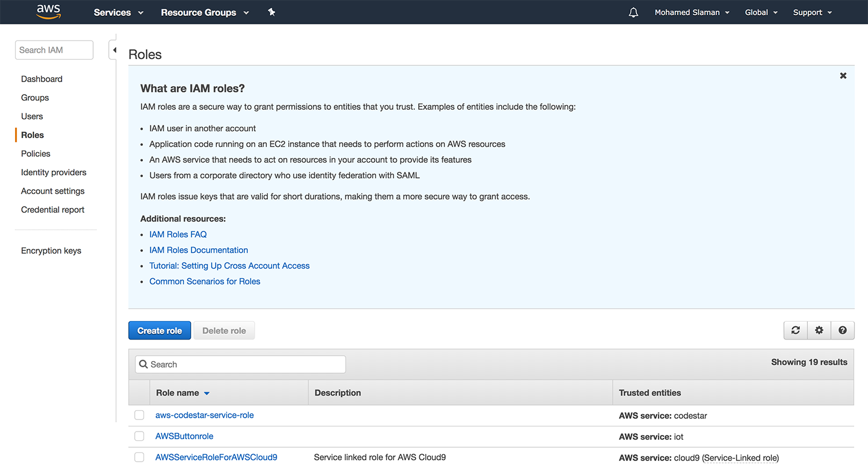Image resolution: width=868 pixels, height=468 pixels.
Task: Open the IAM Roles FAQ link
Action: [178, 234]
